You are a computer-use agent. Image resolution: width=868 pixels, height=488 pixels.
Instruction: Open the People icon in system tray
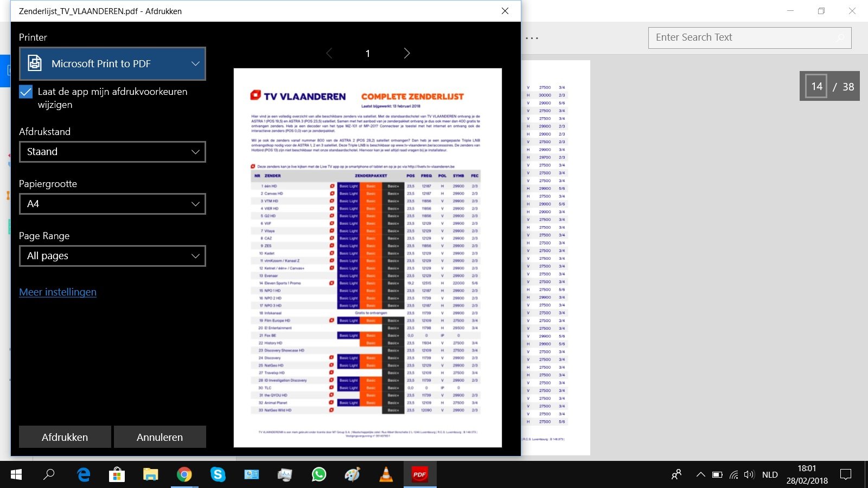click(x=676, y=475)
